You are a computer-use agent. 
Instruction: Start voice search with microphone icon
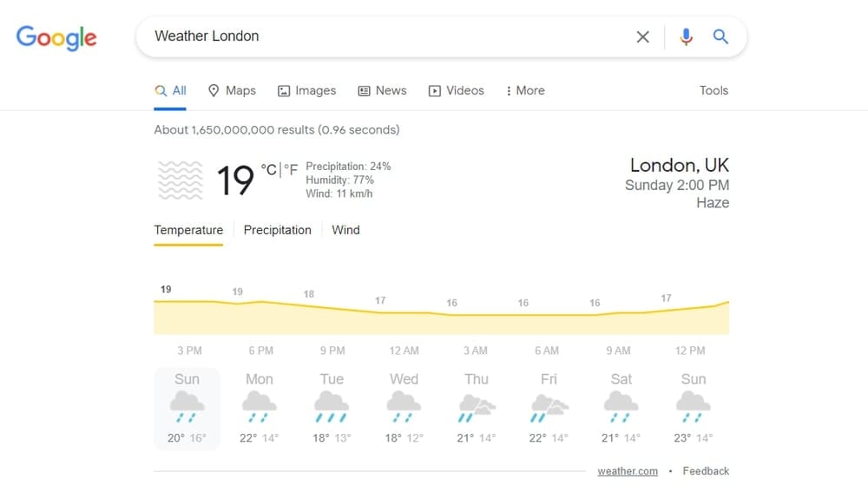[x=686, y=36]
